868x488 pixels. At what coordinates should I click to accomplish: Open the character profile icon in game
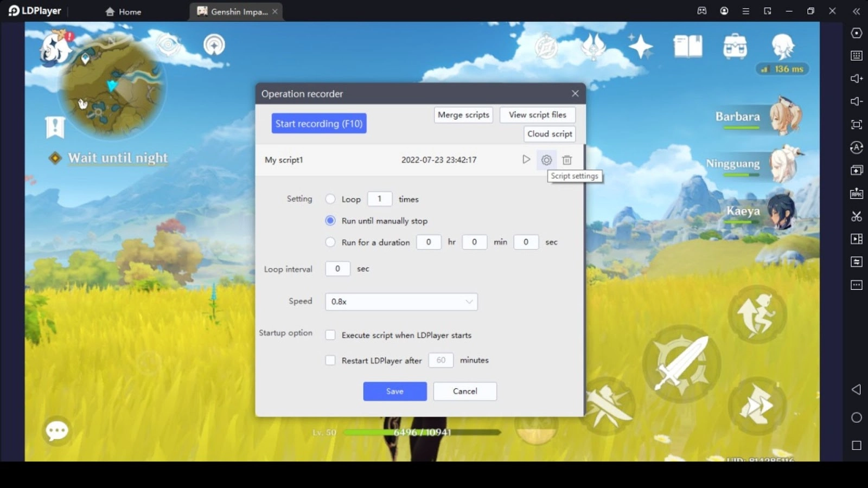pyautogui.click(x=782, y=46)
